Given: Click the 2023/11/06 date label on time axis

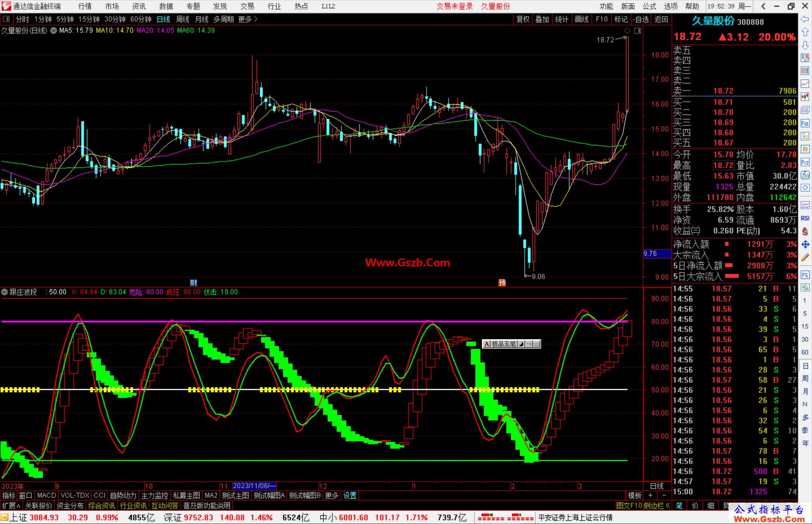Looking at the screenshot, I should [254, 486].
